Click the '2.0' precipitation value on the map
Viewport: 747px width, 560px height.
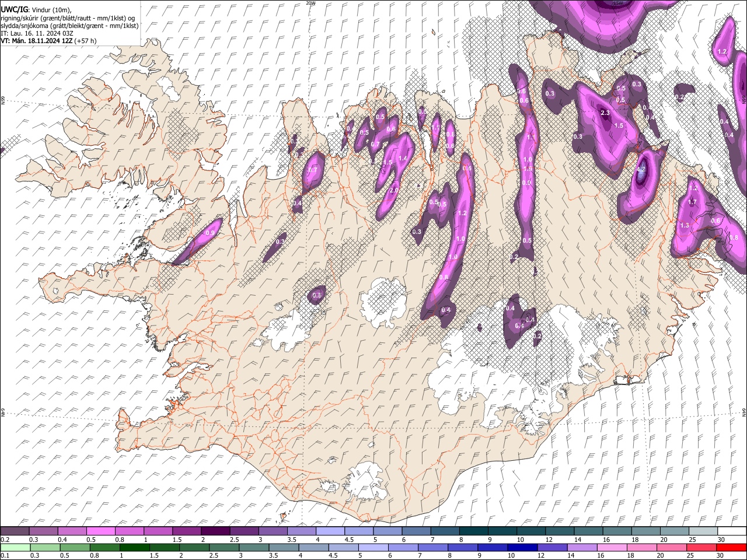coord(394,190)
